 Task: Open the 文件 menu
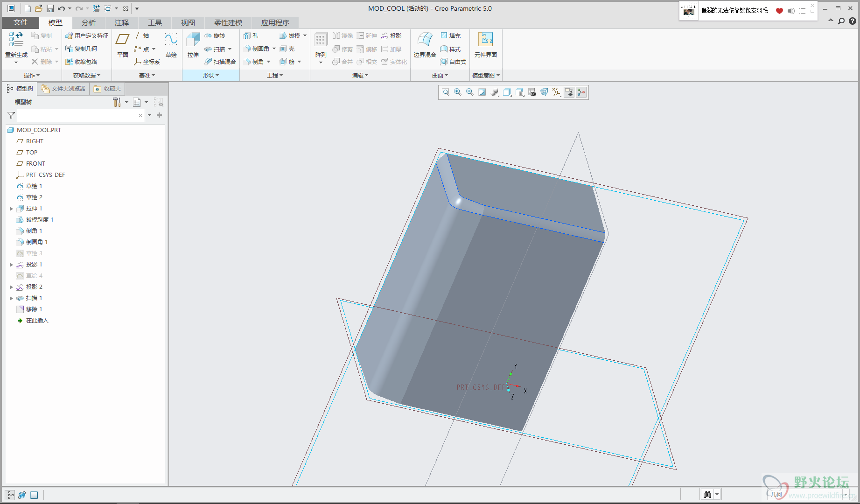pyautogui.click(x=21, y=22)
